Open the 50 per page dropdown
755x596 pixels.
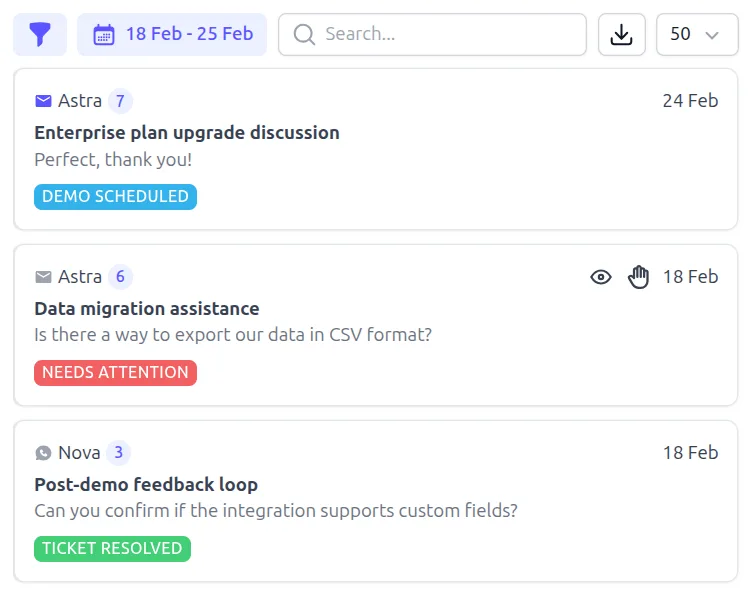pyautogui.click(x=696, y=35)
